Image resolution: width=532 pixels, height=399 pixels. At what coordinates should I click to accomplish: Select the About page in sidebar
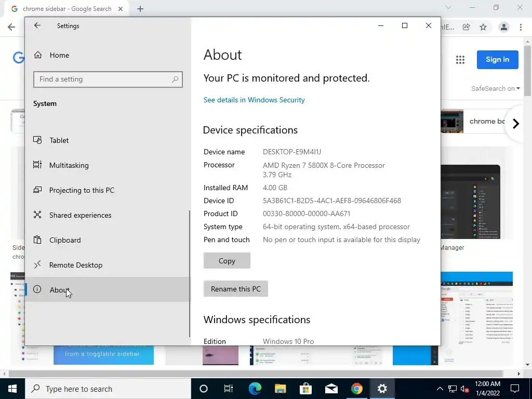[108, 290]
